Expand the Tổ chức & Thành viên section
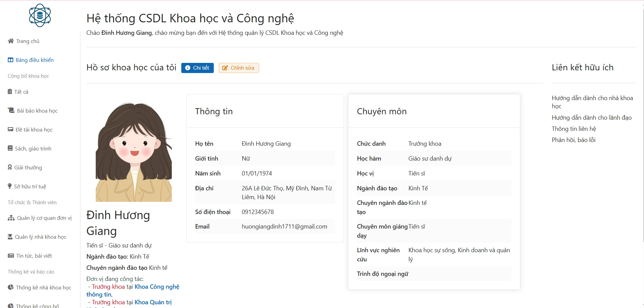The height and width of the screenshot is (308, 644). (x=32, y=202)
